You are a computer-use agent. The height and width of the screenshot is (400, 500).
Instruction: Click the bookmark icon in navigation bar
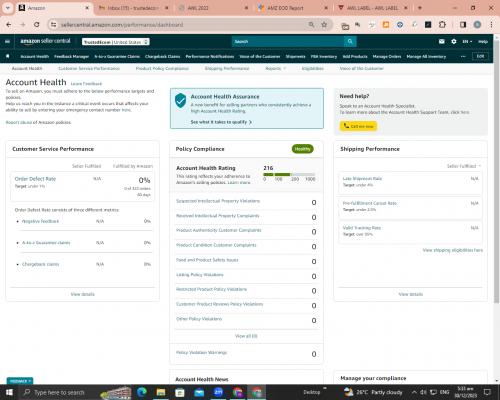[x=8, y=56]
